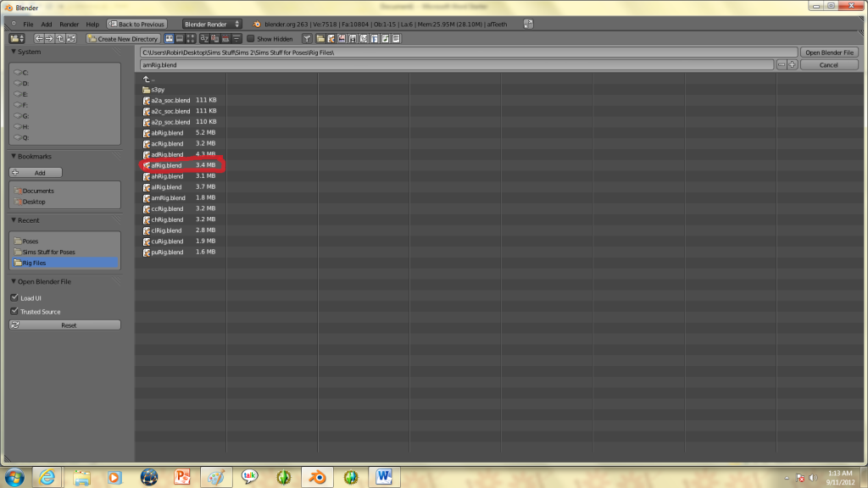The image size is (868, 488).
Task: Open the editor type selector dropdown
Action: point(17,39)
